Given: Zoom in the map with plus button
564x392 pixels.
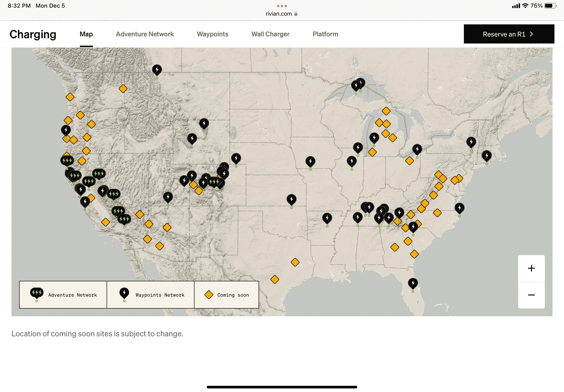Looking at the screenshot, I should click(x=531, y=268).
